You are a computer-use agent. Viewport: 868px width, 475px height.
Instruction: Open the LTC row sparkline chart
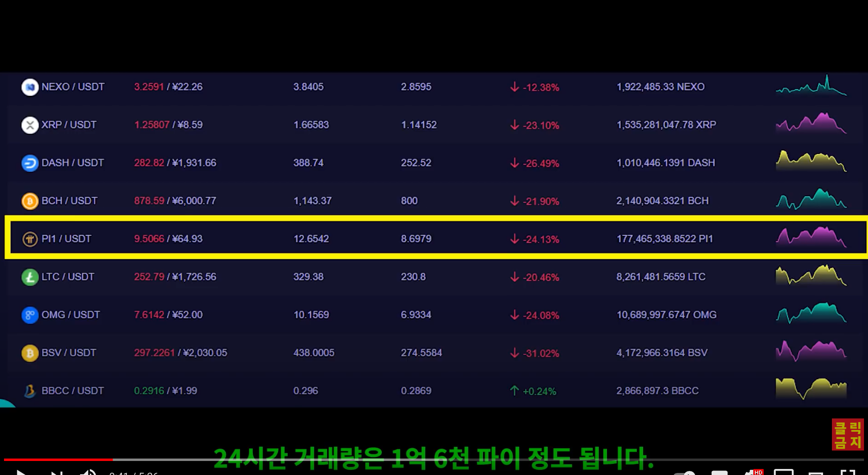pyautogui.click(x=811, y=275)
